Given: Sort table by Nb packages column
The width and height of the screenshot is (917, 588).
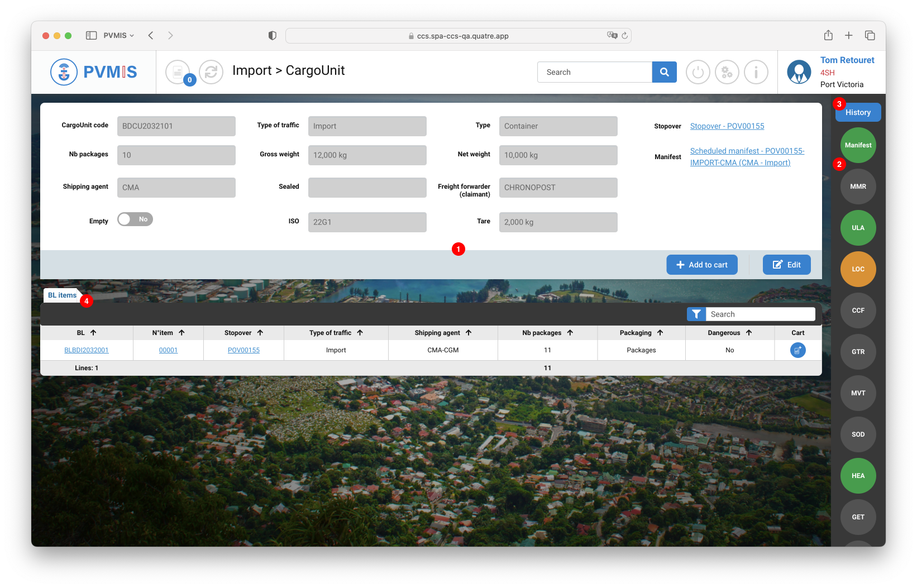Looking at the screenshot, I should [570, 333].
